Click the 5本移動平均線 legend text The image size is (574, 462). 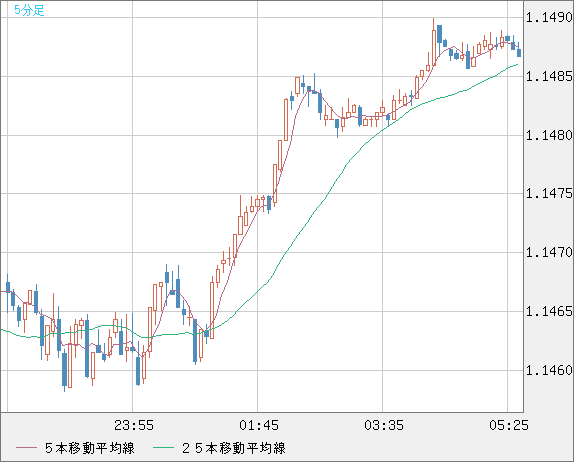coord(90,448)
